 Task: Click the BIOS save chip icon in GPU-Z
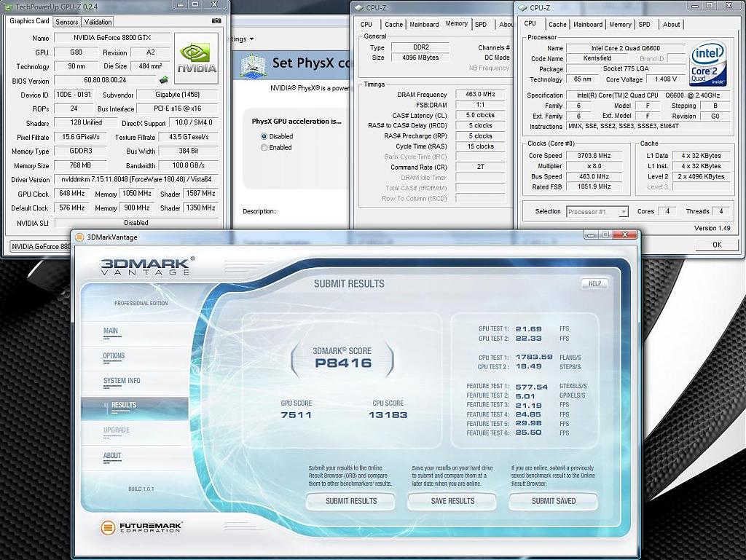(x=164, y=80)
